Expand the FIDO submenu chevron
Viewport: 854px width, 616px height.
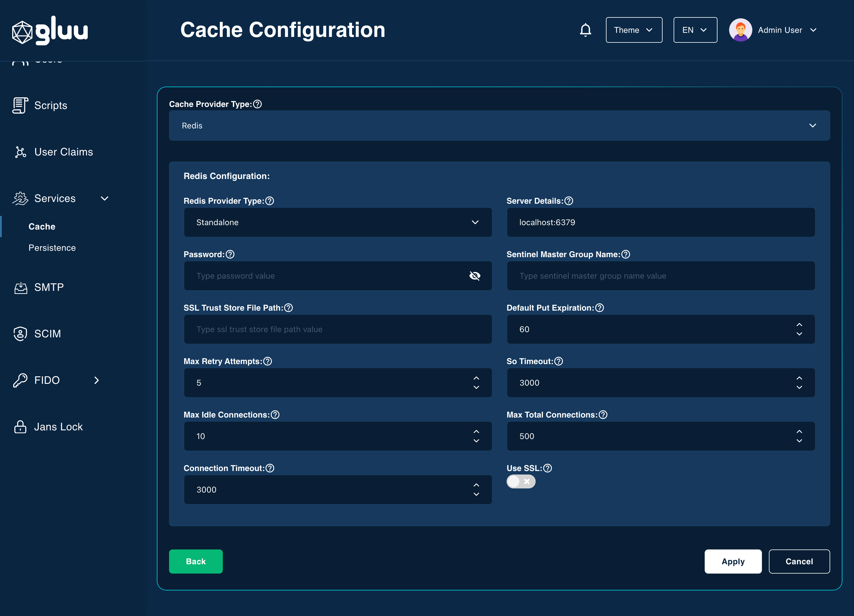click(x=97, y=380)
